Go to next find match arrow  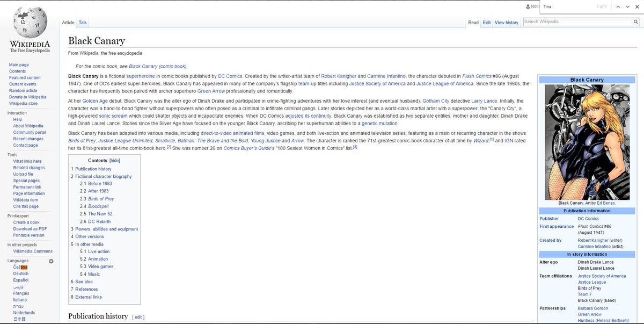click(628, 6)
